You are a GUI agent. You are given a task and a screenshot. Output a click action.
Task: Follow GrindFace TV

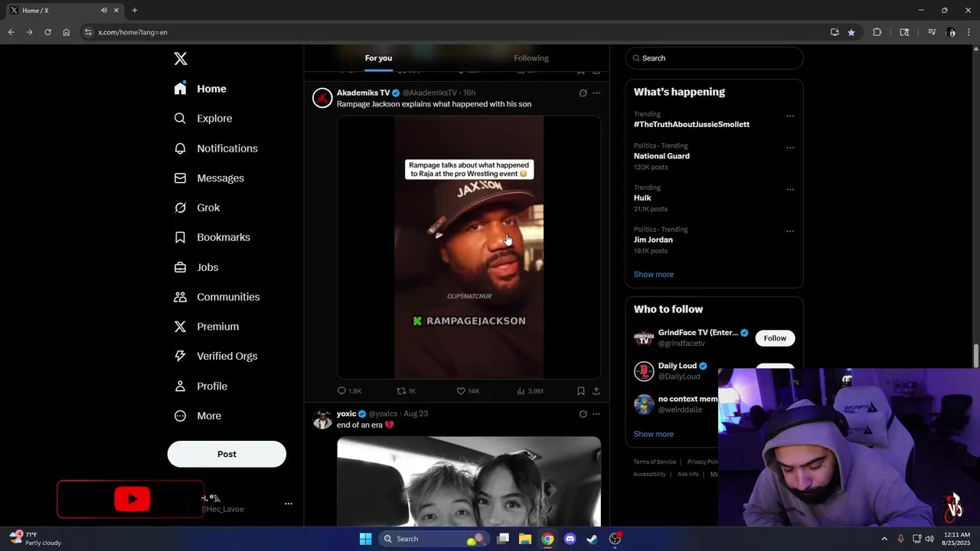[775, 338]
